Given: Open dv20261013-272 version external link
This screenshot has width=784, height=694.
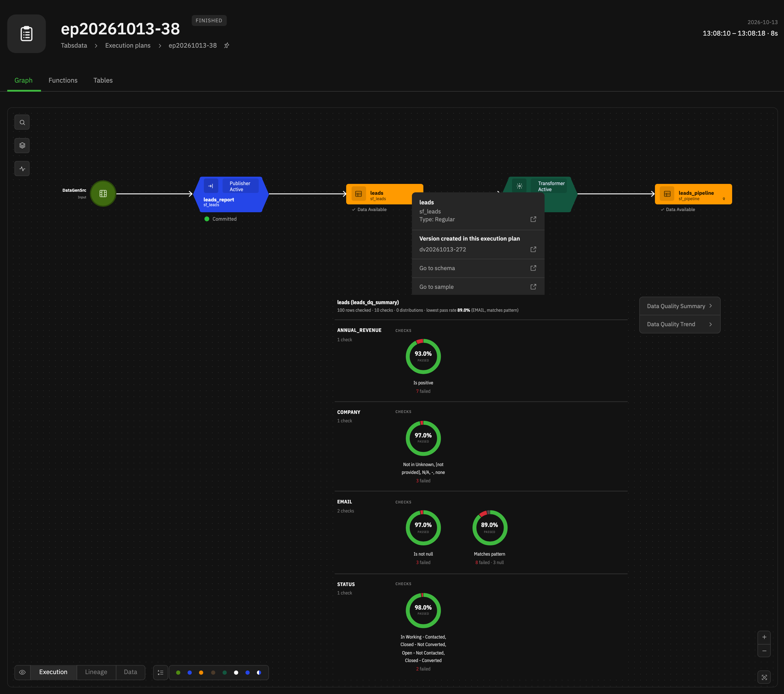Looking at the screenshot, I should click(533, 249).
